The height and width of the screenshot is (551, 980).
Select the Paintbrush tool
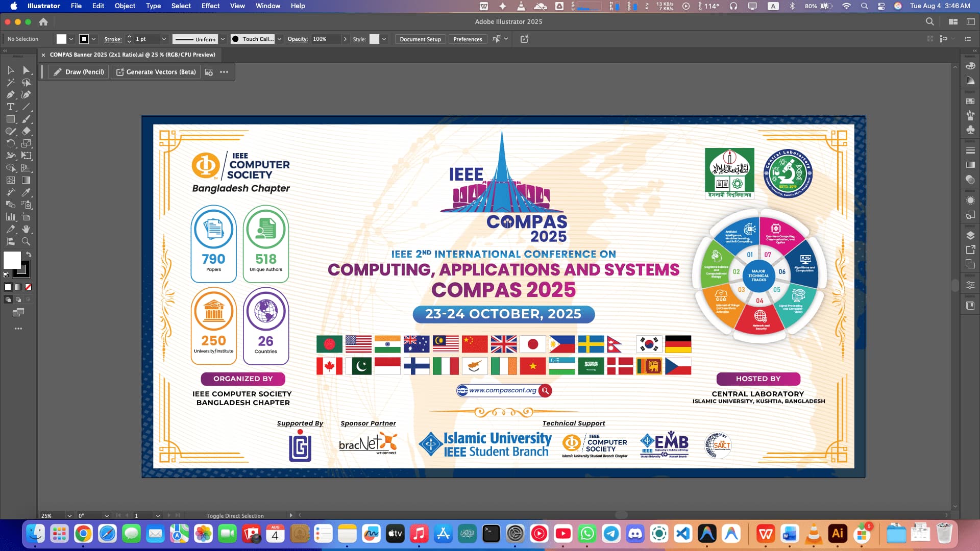(x=26, y=119)
